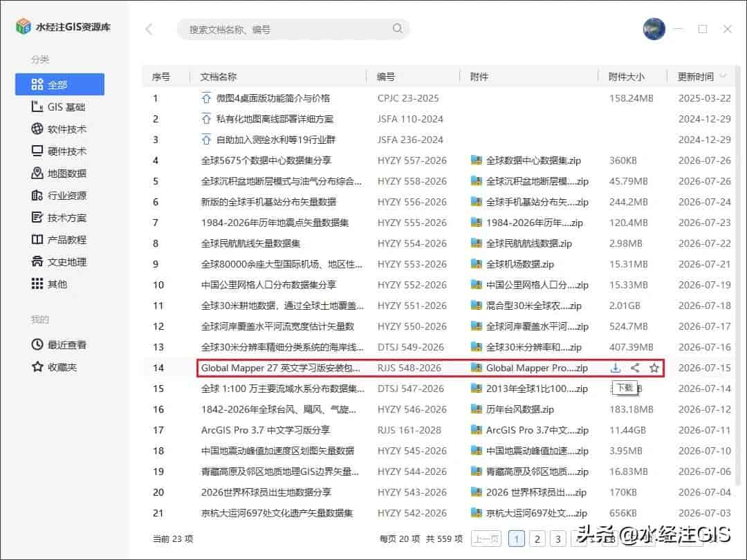Open document 京杭大运河697处文化遗产矢量数据集
The height and width of the screenshot is (560, 747).
click(x=277, y=513)
